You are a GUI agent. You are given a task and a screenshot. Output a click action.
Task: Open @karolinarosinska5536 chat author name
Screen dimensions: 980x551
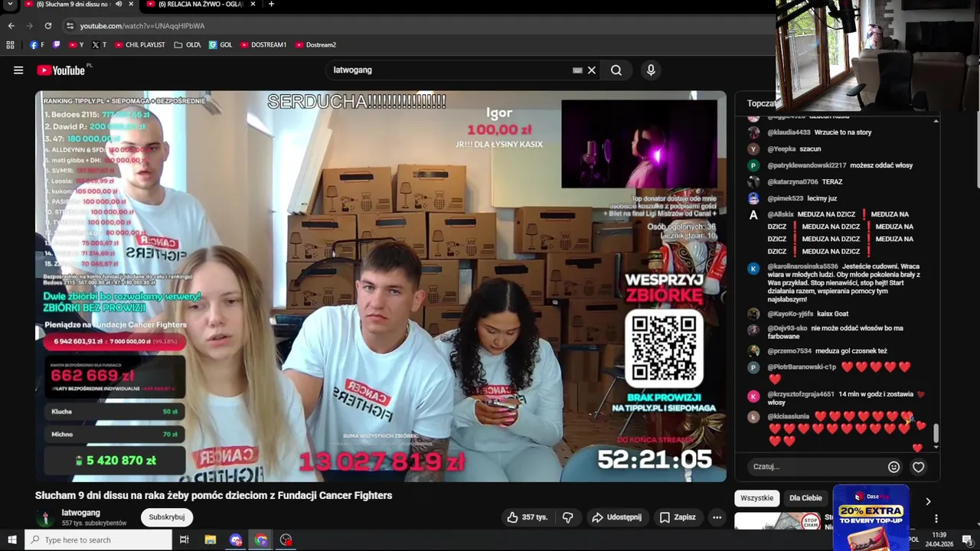pyautogui.click(x=803, y=267)
